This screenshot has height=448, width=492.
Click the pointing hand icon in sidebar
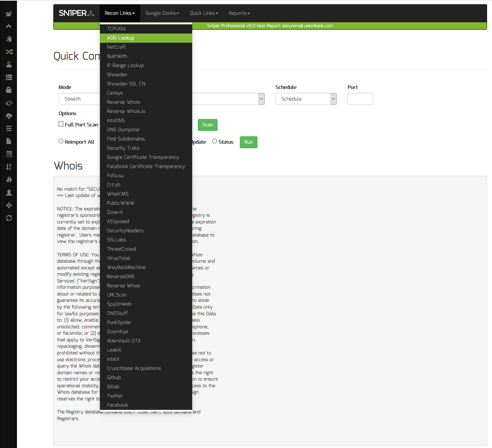[9, 103]
